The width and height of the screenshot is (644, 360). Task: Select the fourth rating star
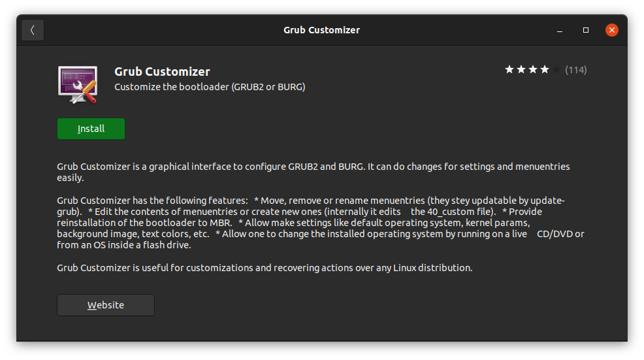pos(545,69)
